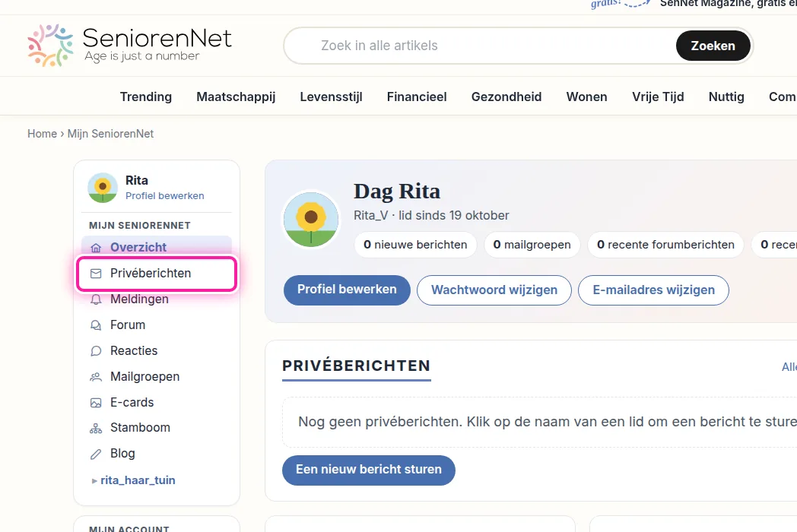Click the Wachtwoord wijzigen button
The height and width of the screenshot is (532, 797).
tap(494, 290)
